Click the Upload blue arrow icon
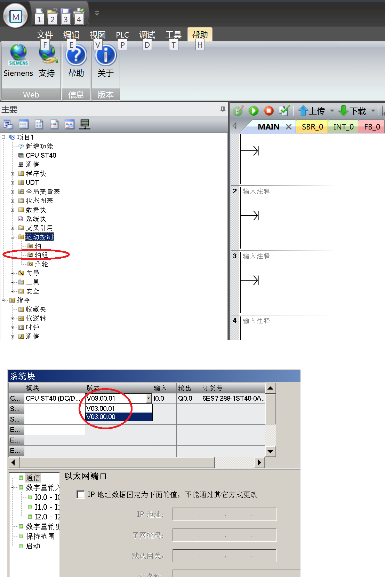This screenshot has width=385, height=588. coord(303,111)
